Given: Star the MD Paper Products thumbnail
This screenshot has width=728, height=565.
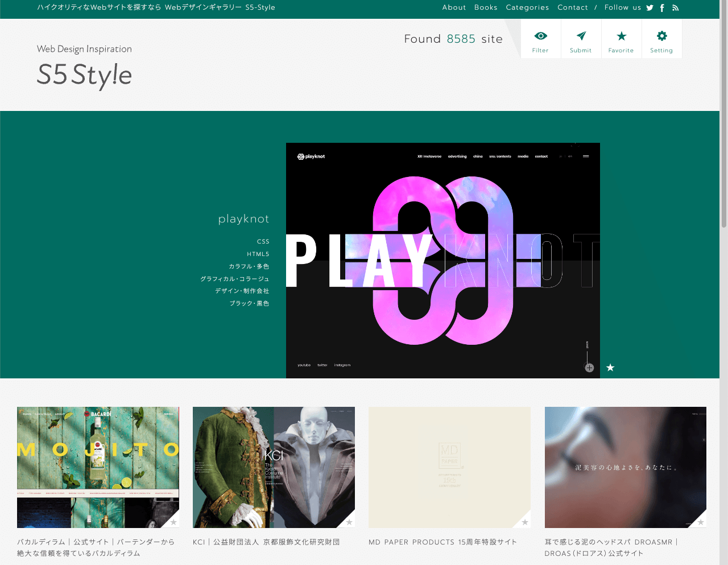Looking at the screenshot, I should 525,522.
